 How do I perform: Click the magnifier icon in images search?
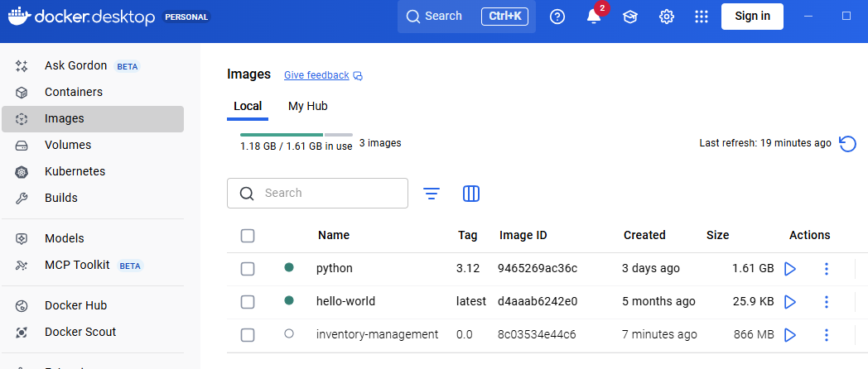click(247, 193)
